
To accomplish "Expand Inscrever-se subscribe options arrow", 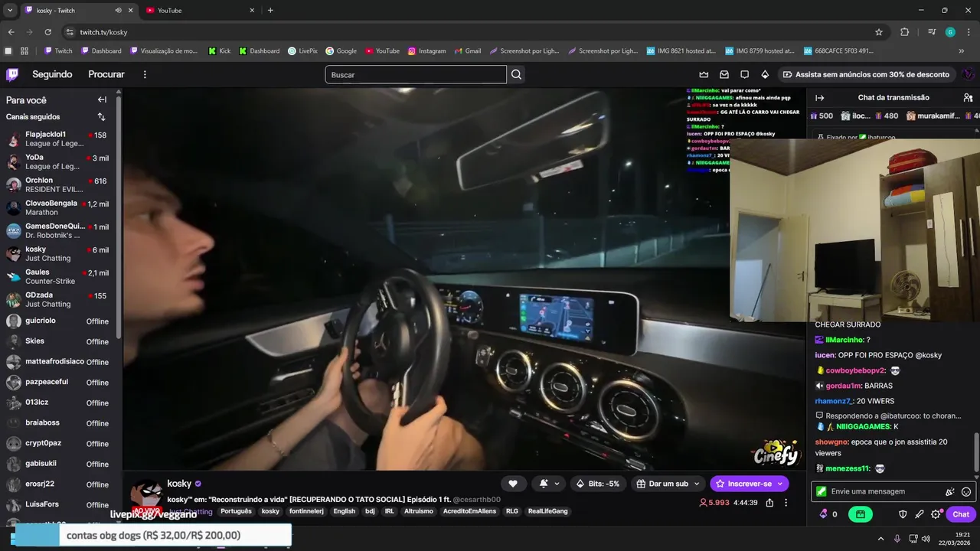I will [x=780, y=484].
